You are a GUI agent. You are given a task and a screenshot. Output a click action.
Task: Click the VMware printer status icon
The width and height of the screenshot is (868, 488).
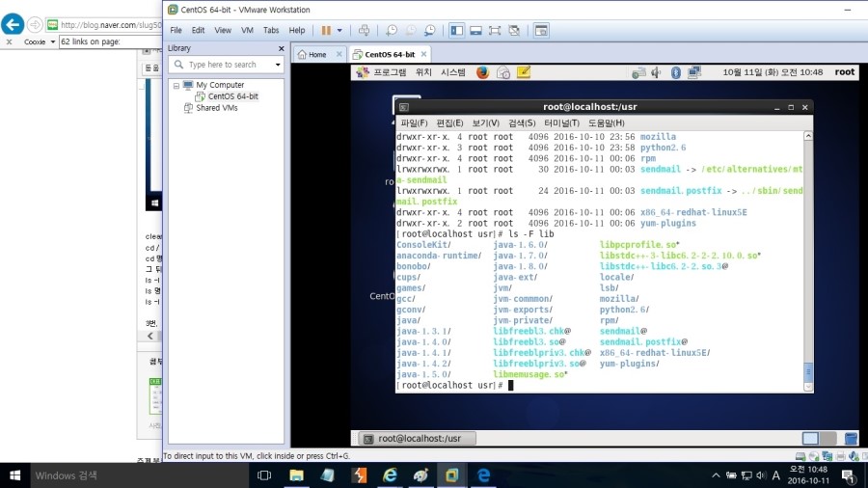(x=841, y=456)
